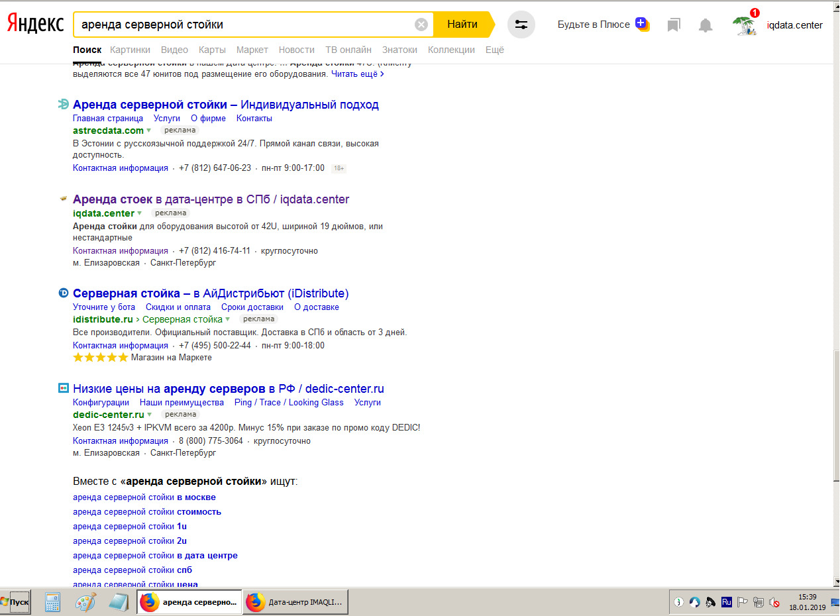
Task: Click Наши преимущества sitelink
Action: pos(182,403)
